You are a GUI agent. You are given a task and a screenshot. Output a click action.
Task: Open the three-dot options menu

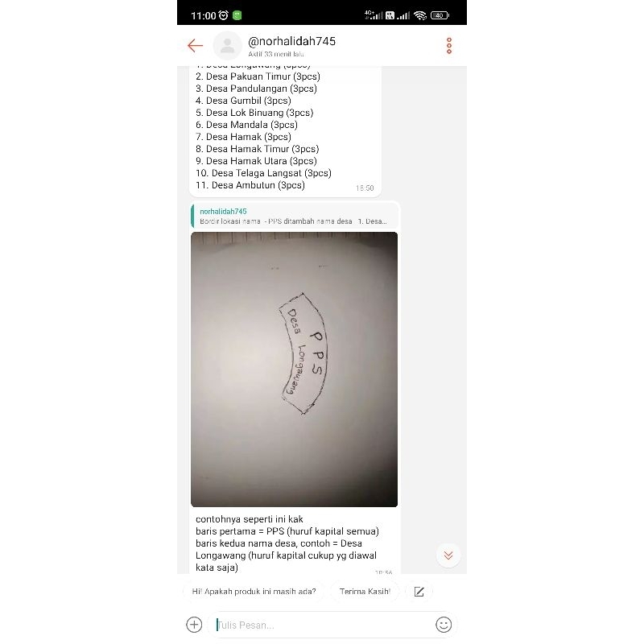pos(449,46)
